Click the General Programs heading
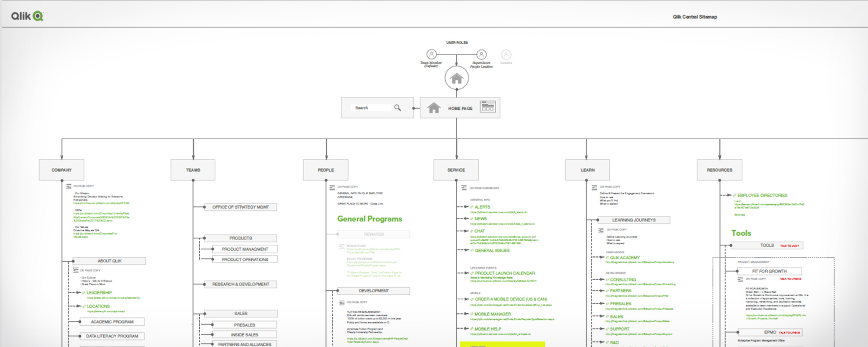This screenshot has height=347, width=868. click(x=370, y=219)
